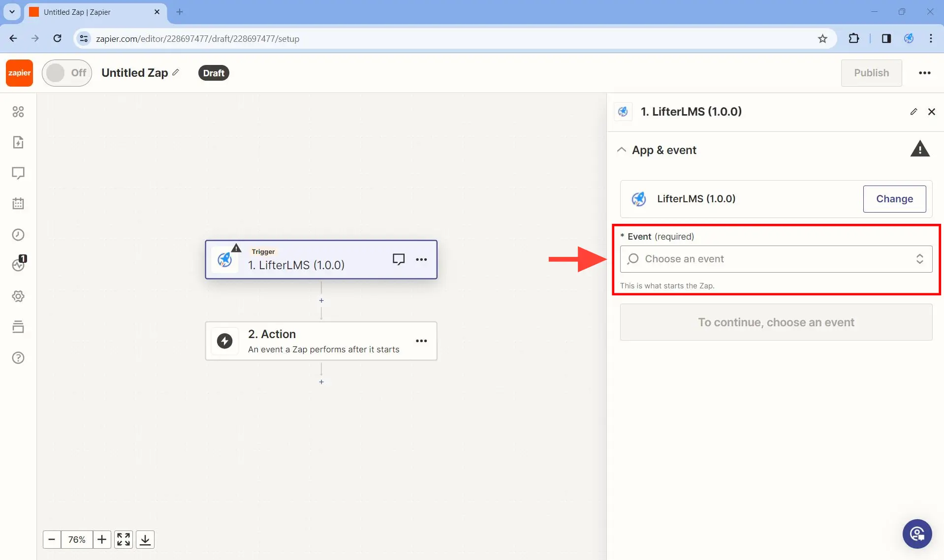Viewport: 944px width, 560px height.
Task: Open the Zap's overflow menu beside Publish
Action: tap(925, 73)
